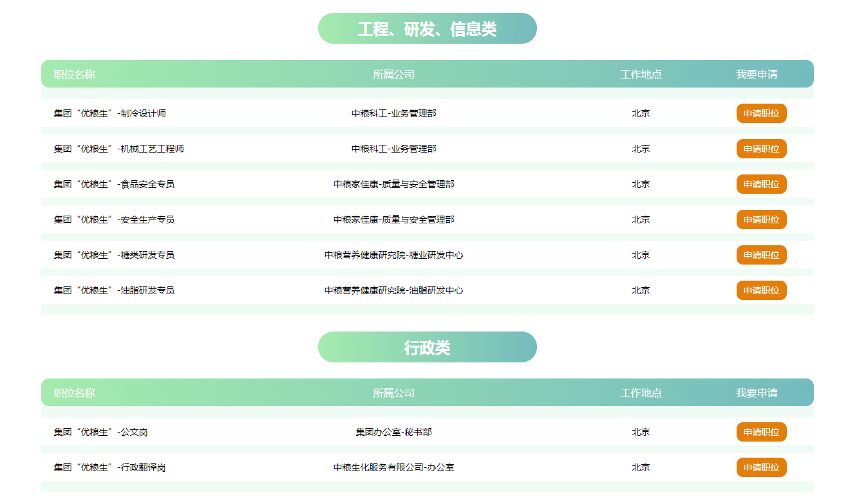Apply for the 行政翻译岗 position
857x504 pixels.
761,467
